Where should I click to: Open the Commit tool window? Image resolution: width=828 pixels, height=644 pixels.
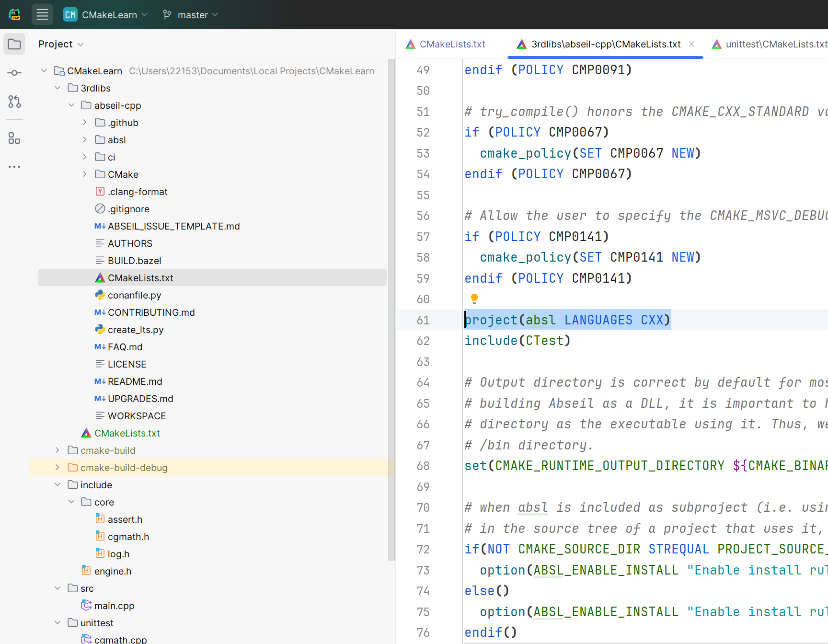coord(14,73)
